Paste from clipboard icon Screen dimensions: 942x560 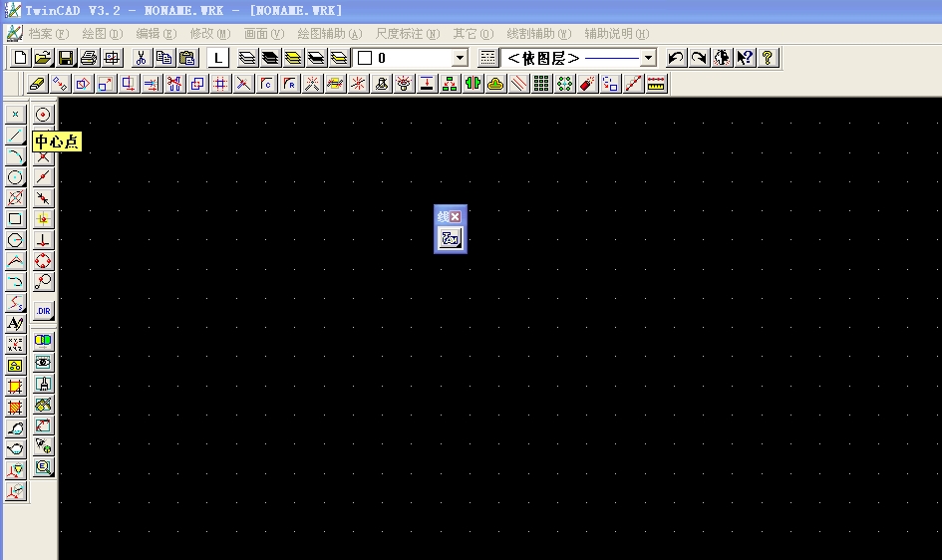coord(186,58)
